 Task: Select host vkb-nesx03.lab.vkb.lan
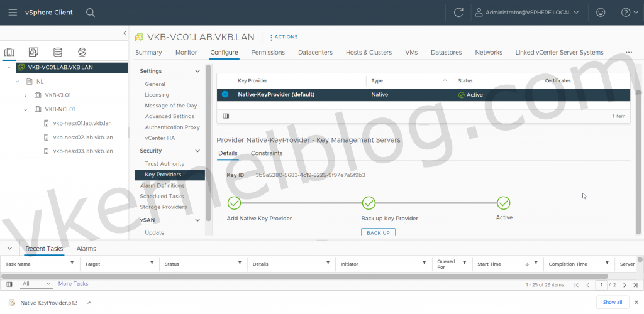[83, 151]
